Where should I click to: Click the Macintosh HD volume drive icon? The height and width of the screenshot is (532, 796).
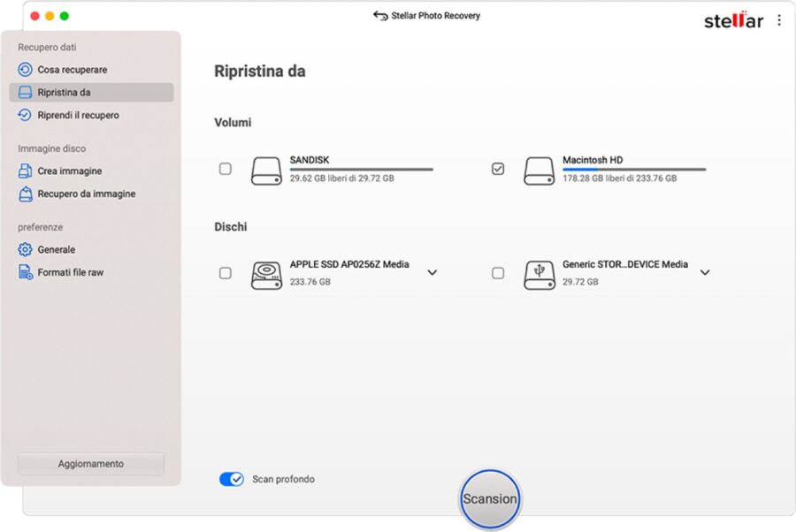pyautogui.click(x=540, y=171)
